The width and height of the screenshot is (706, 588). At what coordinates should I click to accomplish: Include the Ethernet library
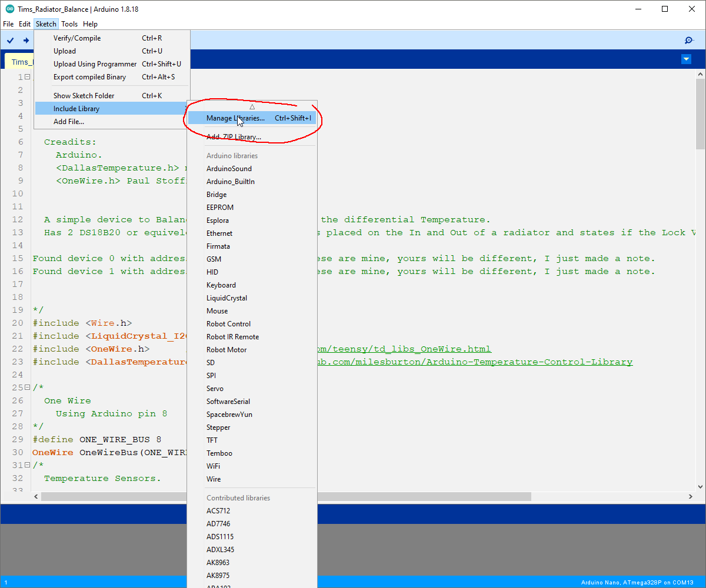coord(252,233)
